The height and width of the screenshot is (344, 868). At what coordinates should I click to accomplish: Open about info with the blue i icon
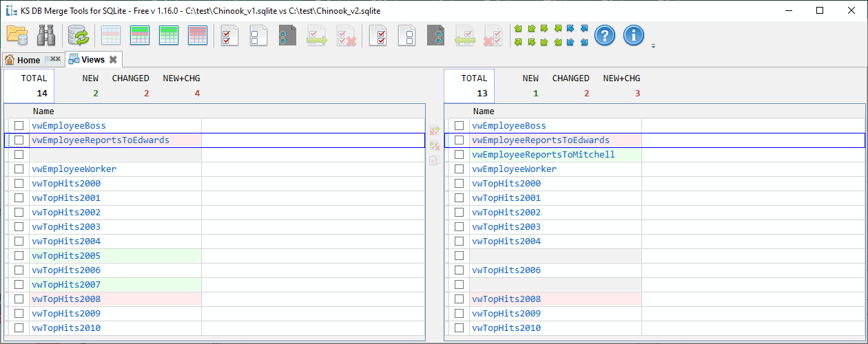[x=634, y=35]
